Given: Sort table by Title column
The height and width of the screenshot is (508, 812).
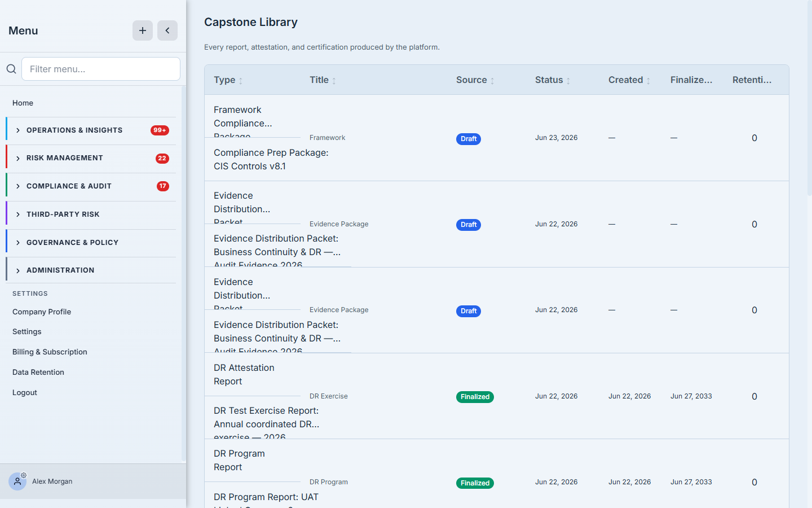Looking at the screenshot, I should click(323, 80).
